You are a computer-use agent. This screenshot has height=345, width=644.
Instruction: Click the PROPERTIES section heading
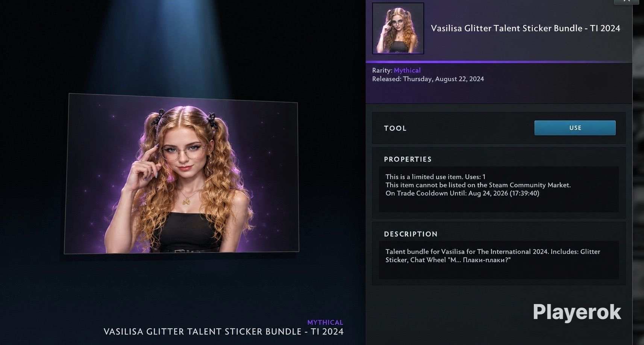pyautogui.click(x=408, y=159)
